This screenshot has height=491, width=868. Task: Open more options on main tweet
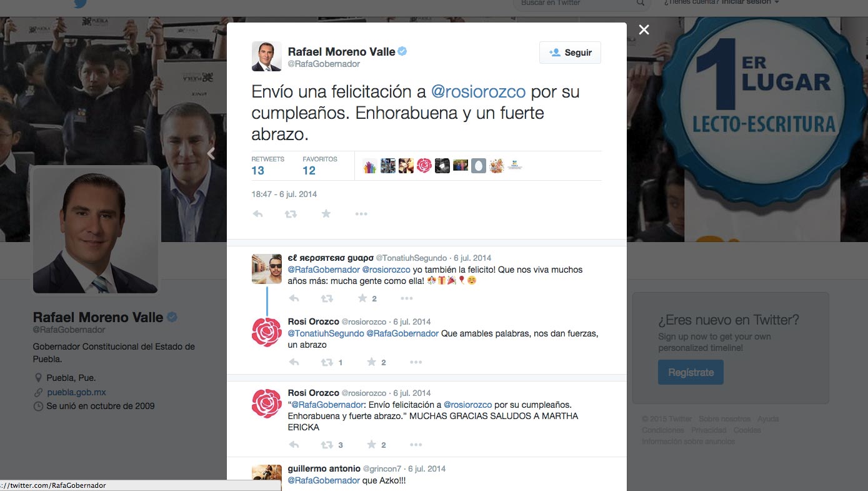tap(361, 214)
